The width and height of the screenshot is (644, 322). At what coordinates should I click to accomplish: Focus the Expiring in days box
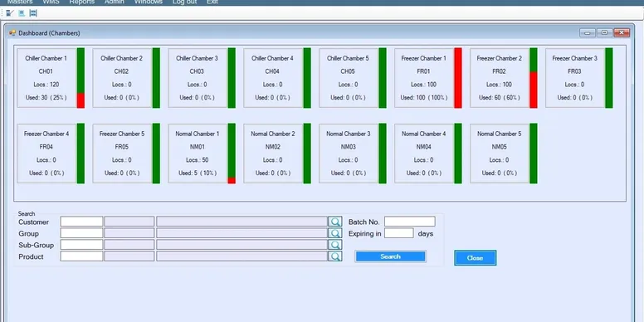click(399, 233)
